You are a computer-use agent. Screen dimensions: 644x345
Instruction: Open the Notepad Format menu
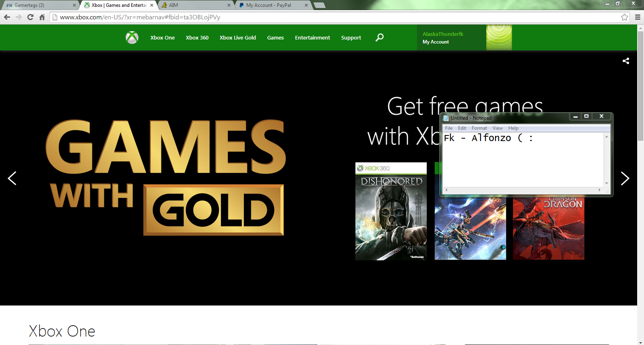pos(479,128)
